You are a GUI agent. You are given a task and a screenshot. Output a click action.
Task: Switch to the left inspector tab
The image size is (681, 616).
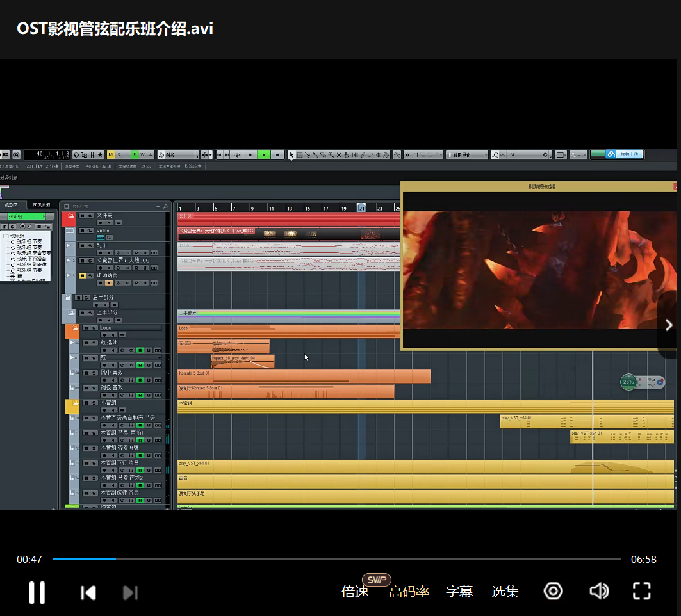click(x=12, y=205)
